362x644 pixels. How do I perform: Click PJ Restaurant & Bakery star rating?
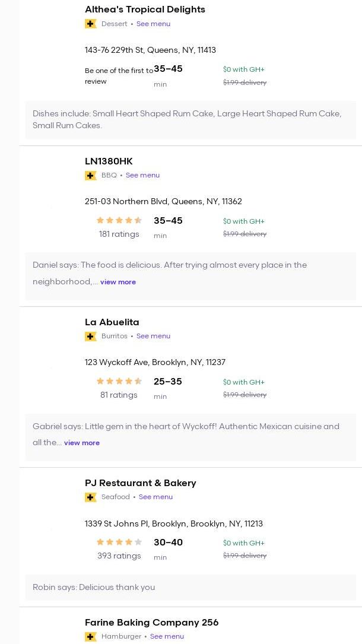119,543
